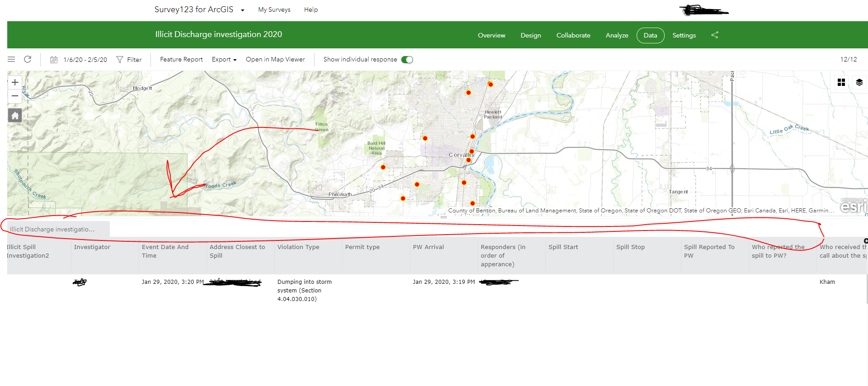
Task: Select the Illicit Discharge investigatio... table tab
Action: [x=58, y=229]
